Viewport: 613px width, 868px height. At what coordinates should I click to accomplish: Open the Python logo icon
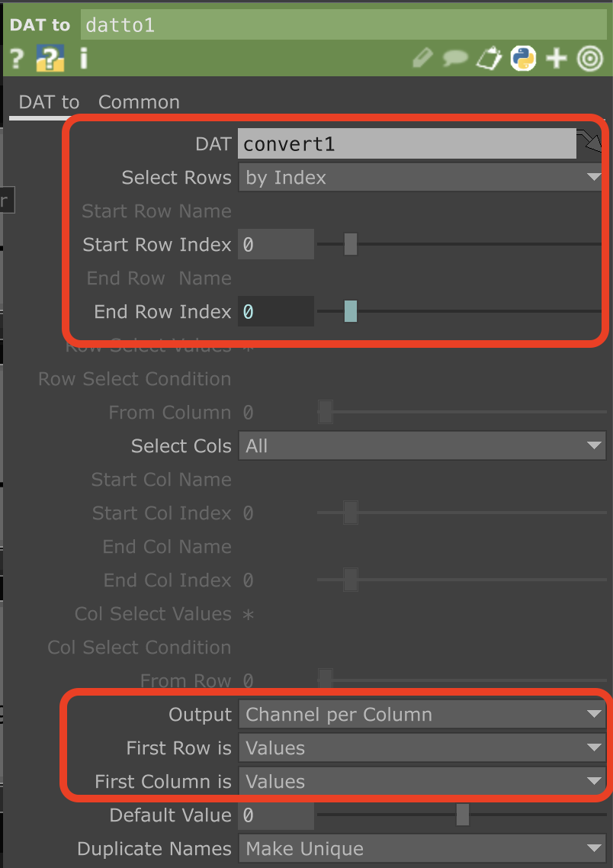coord(523,58)
